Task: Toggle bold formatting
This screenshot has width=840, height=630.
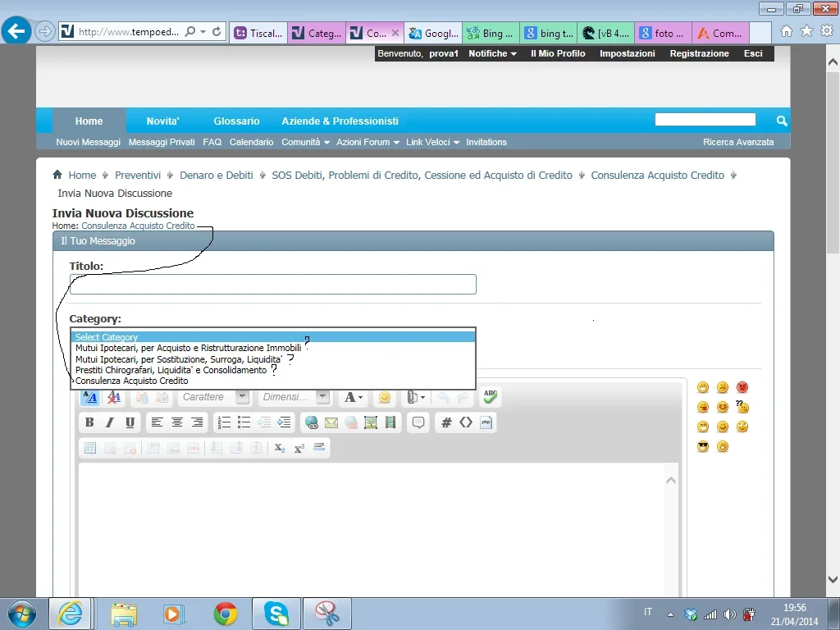Action: [89, 422]
